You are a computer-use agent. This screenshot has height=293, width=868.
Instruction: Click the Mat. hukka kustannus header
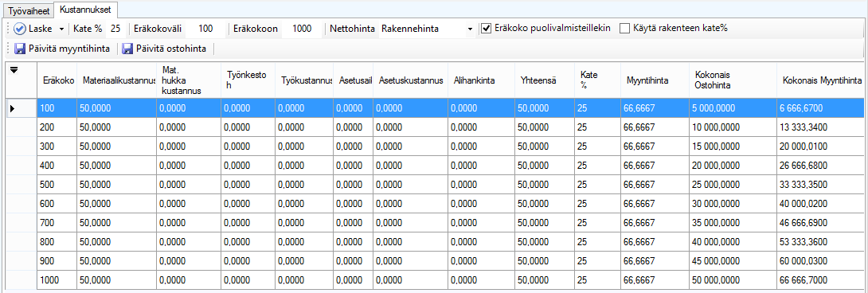click(x=189, y=80)
